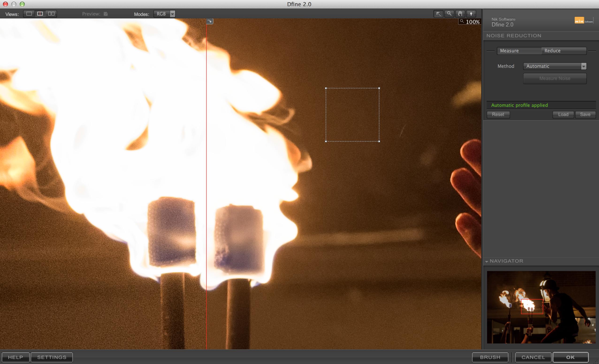Collapse the Navigator panel
Viewport: 599px width, 364px height.
click(487, 261)
